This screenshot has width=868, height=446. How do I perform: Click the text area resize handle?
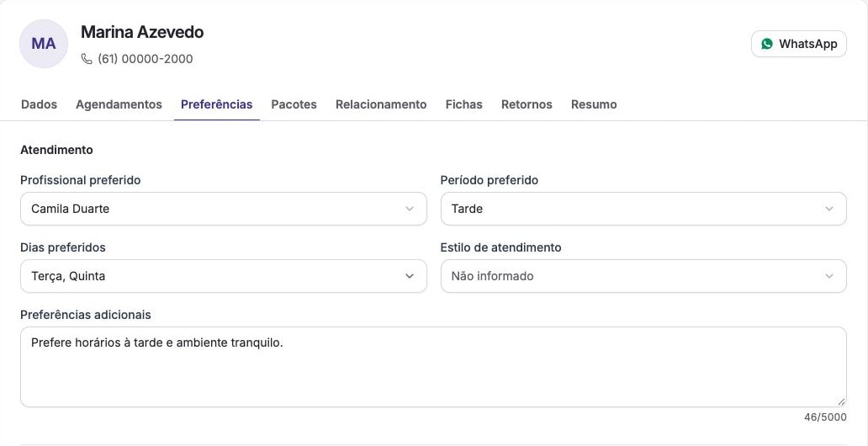point(841,402)
